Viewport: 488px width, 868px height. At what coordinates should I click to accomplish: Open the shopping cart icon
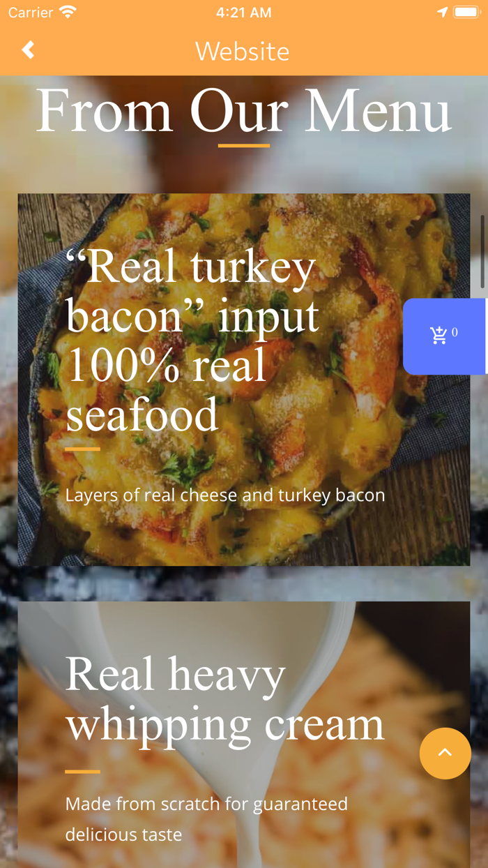(439, 336)
